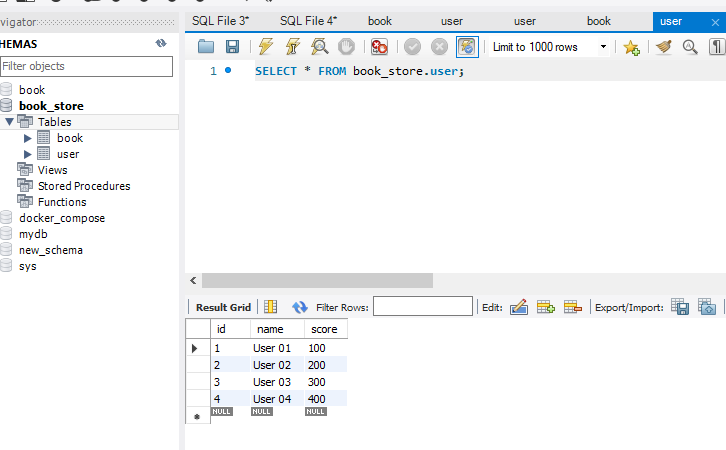Export recordset to file icon
Viewport: 726px width, 450px height.
tap(680, 307)
